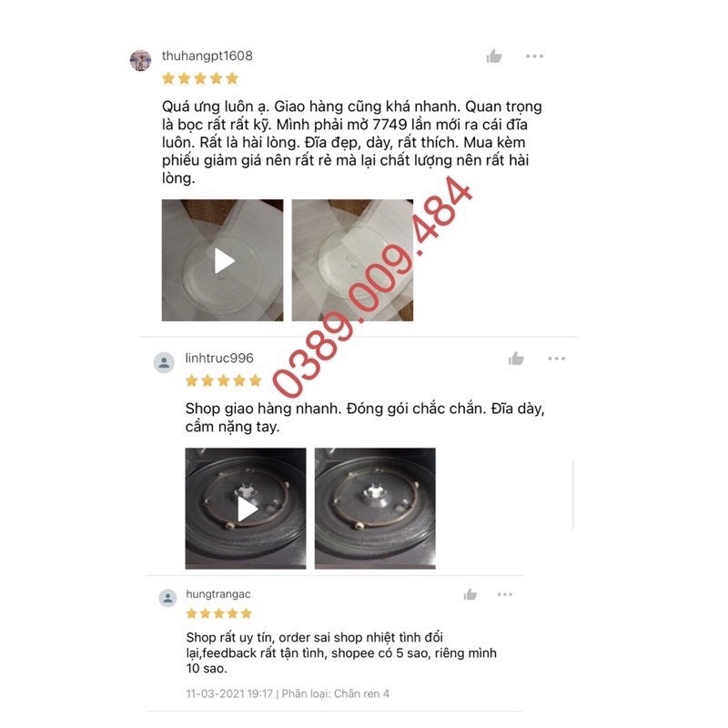728x728 pixels.
Task: Open the username linhtruc996
Action: [219, 358]
